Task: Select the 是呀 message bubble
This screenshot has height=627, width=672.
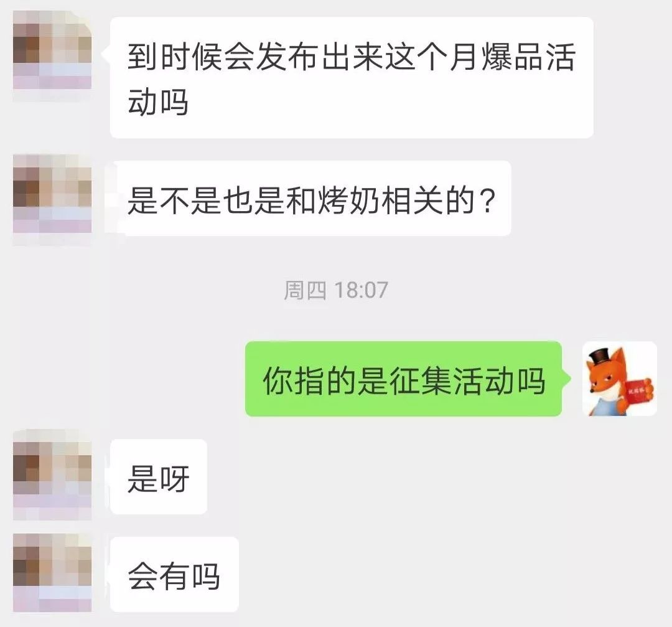Action: tap(159, 476)
